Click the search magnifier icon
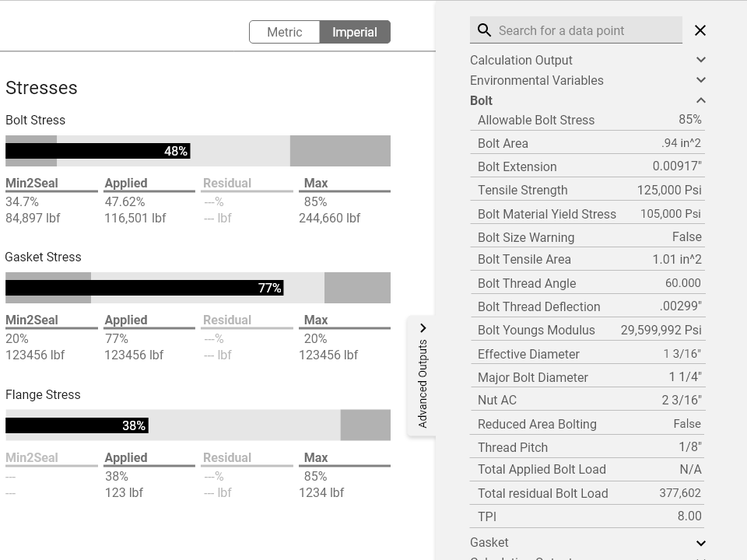 pos(484,30)
